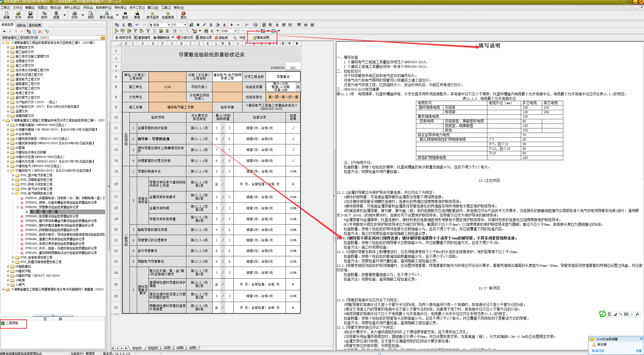Open the 帮助(H) menu
The image size is (644, 355).
(179, 8)
